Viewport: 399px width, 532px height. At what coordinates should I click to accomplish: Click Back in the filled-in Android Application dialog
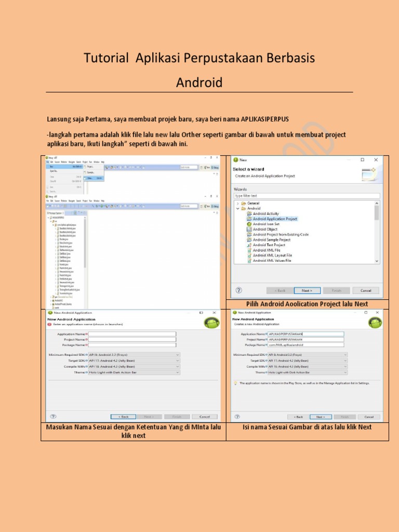coord(298,417)
